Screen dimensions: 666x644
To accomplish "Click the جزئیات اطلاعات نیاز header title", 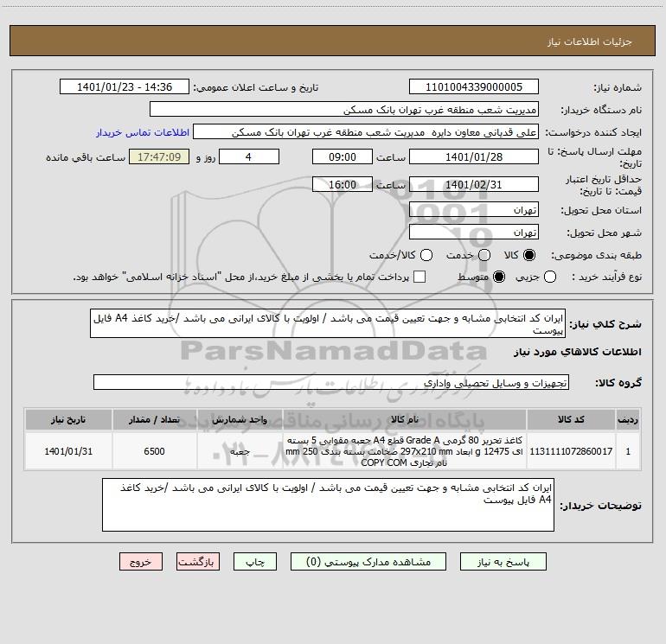I will coord(589,41).
